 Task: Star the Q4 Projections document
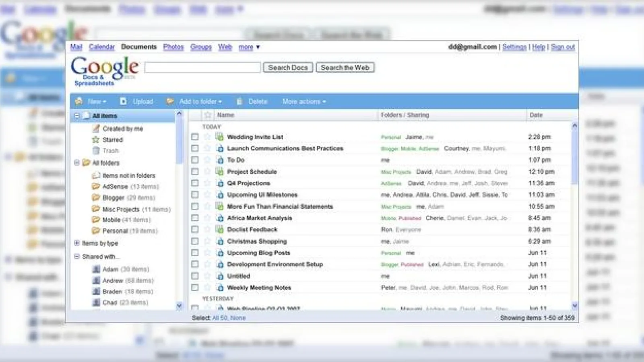tap(207, 183)
